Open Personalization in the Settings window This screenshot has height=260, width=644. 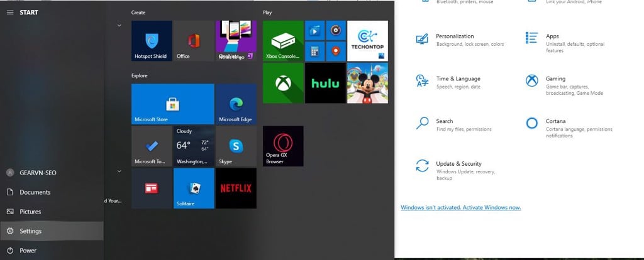tap(460, 40)
